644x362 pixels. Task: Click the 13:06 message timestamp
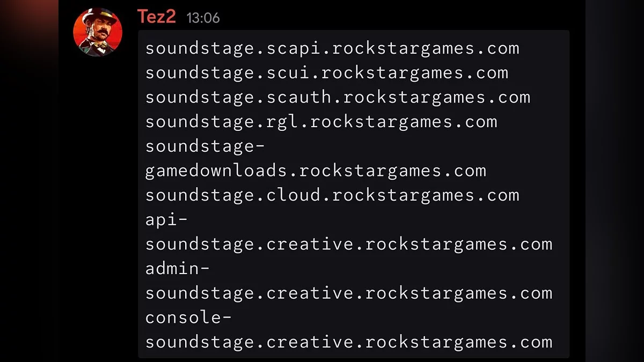[x=203, y=18]
